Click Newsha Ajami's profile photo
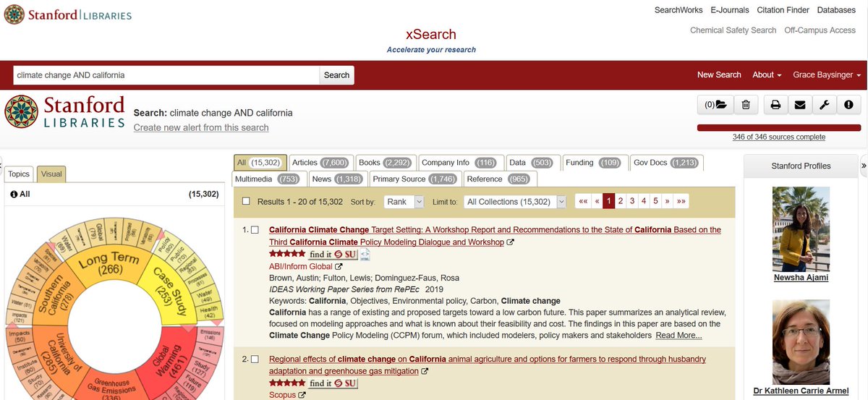Screen dimensions: 868x400 (800, 229)
